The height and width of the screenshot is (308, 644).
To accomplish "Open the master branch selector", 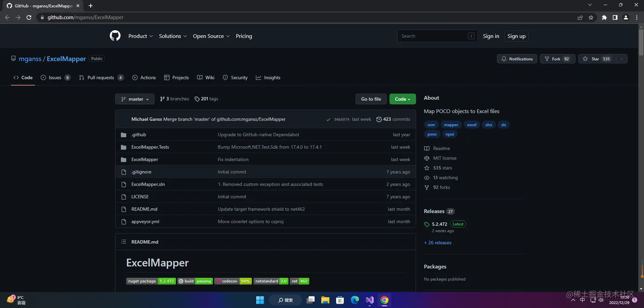I will coord(135,99).
